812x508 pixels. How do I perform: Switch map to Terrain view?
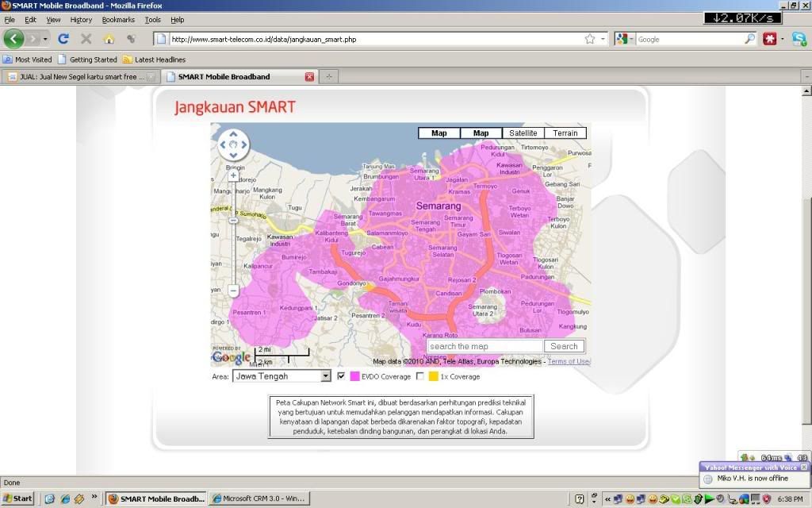(565, 133)
